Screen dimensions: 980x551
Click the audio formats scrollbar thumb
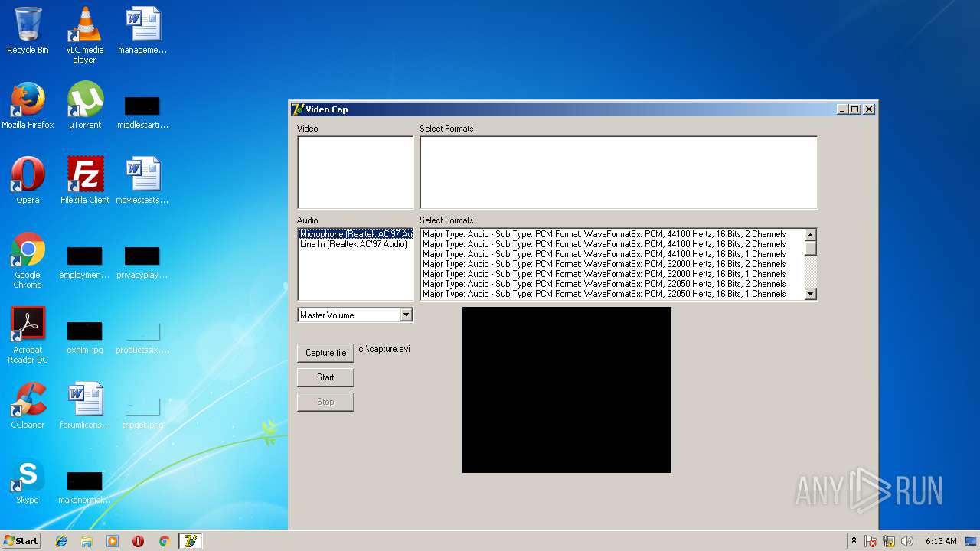click(811, 248)
